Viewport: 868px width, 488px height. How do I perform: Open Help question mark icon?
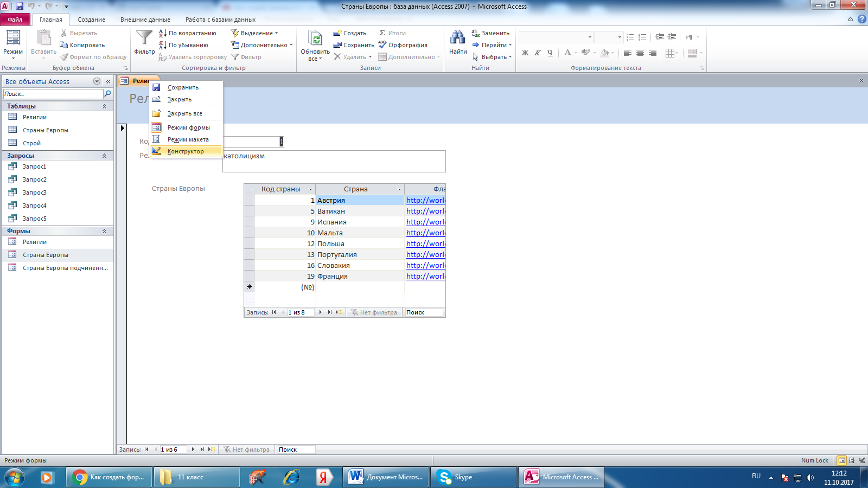click(861, 19)
